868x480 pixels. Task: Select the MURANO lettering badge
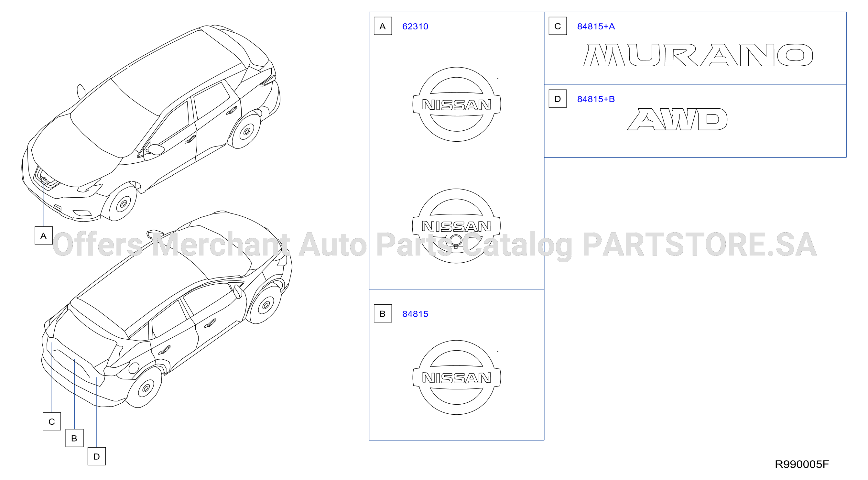(698, 55)
